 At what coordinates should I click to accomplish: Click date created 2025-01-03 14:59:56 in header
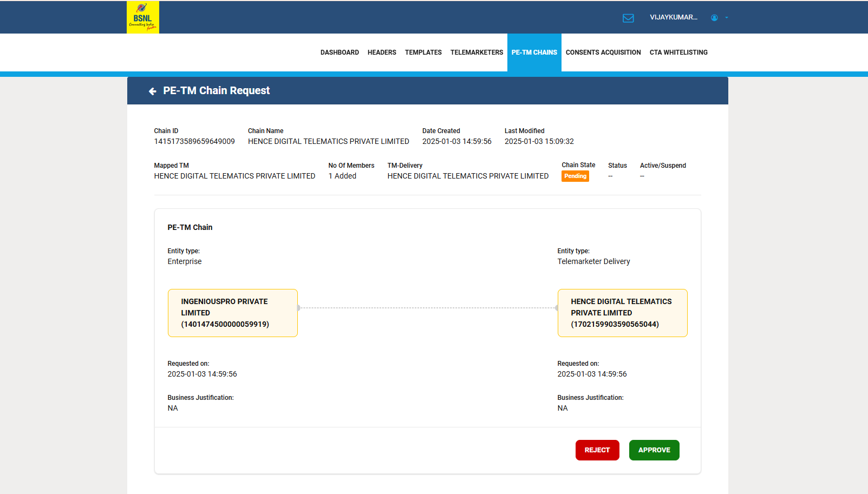tap(457, 141)
